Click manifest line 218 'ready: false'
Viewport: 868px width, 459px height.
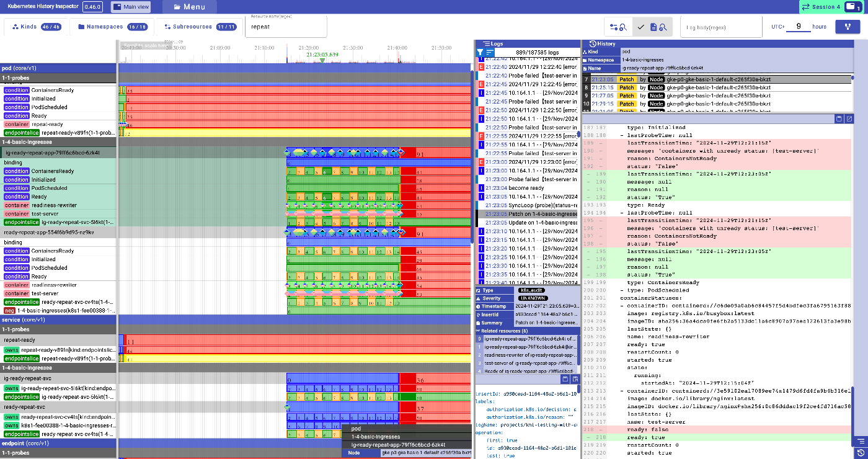tap(717, 429)
